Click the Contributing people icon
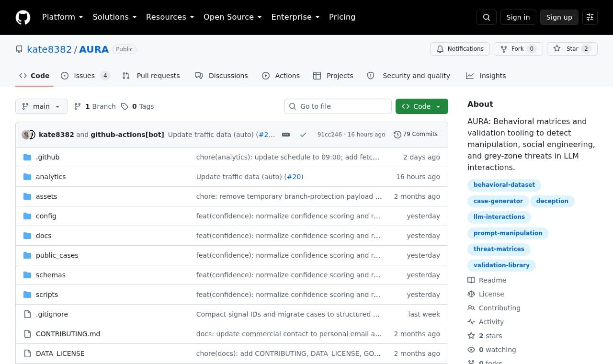The image size is (613, 364). pyautogui.click(x=471, y=308)
